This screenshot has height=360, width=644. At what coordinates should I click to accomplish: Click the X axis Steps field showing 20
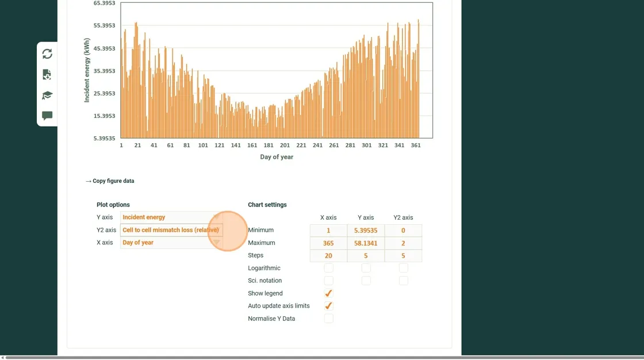point(328,256)
